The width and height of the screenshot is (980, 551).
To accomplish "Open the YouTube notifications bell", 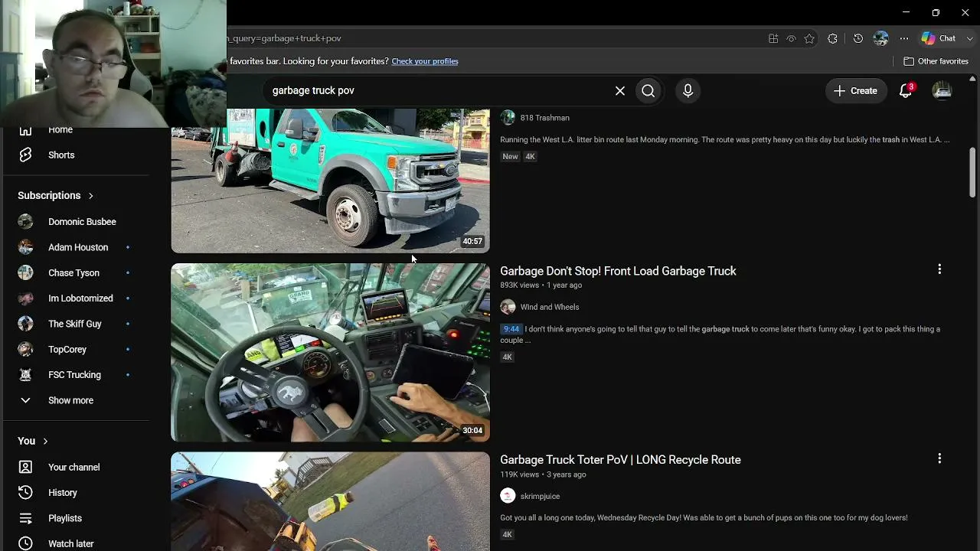I will [x=906, y=90].
